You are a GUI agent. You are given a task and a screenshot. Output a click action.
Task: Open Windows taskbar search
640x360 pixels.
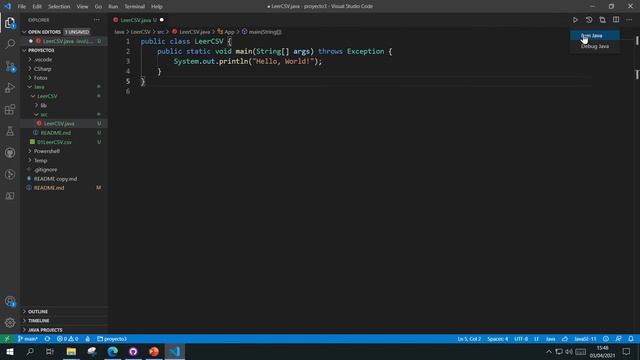(30, 351)
